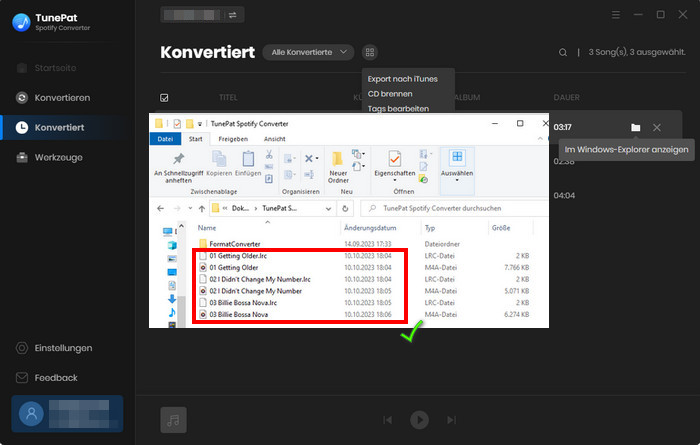Click the music note album thumbnail in the player

[173, 420]
